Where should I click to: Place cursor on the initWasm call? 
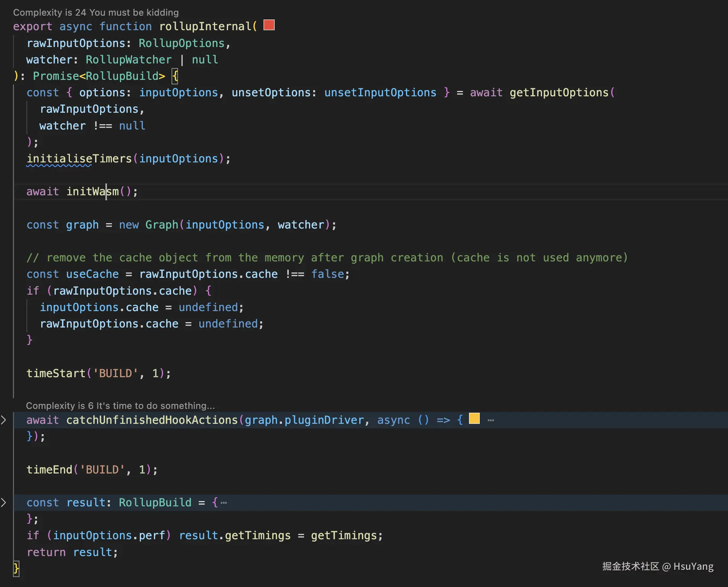93,191
